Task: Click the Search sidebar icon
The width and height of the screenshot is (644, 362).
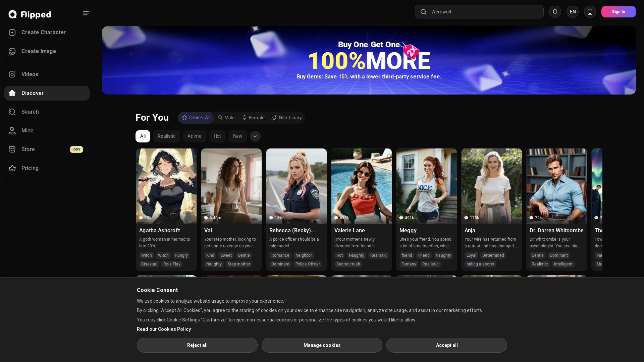Action: coord(12,112)
